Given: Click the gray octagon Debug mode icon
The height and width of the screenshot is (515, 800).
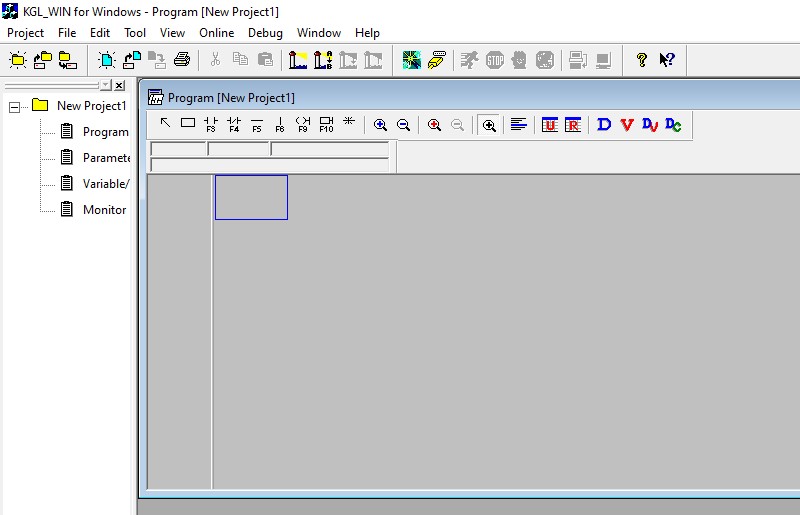Looking at the screenshot, I should tap(544, 60).
